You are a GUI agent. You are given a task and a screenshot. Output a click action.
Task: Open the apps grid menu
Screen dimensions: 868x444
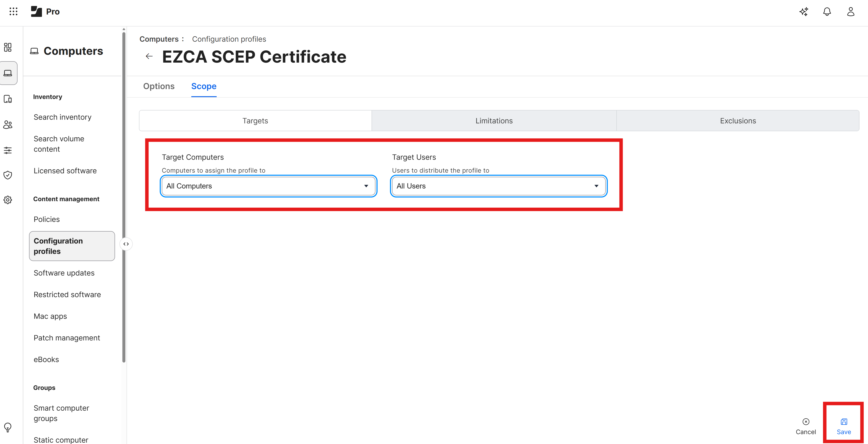pyautogui.click(x=13, y=11)
